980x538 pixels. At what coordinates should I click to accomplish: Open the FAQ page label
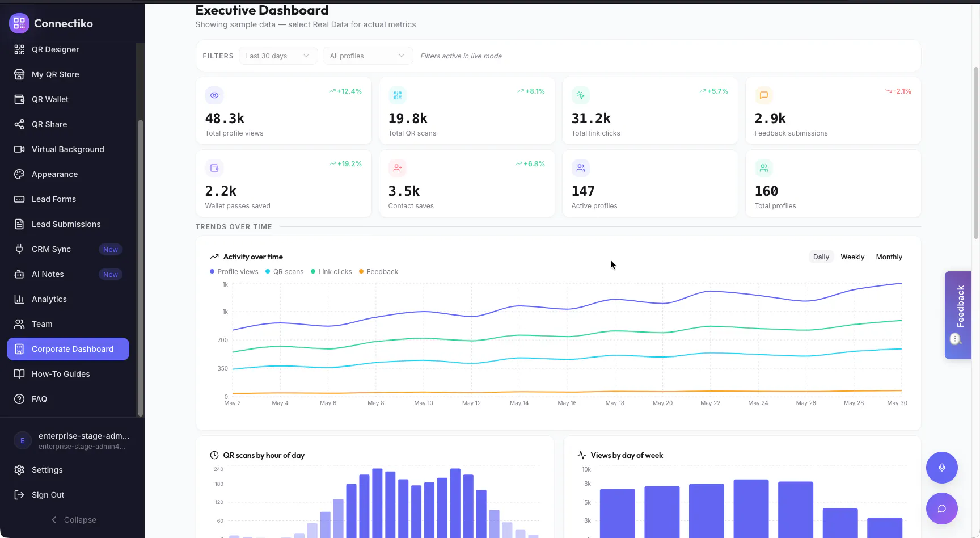[x=39, y=399]
